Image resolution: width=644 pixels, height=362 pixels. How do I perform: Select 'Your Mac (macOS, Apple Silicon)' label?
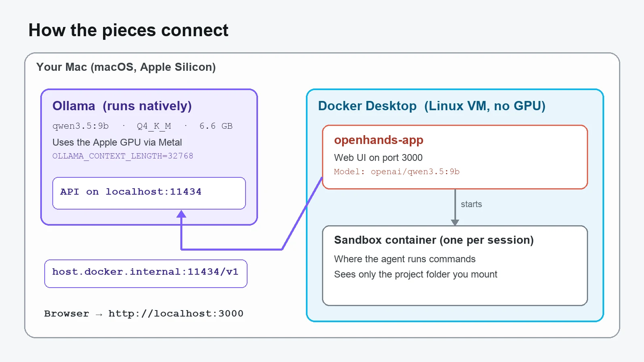(x=126, y=67)
